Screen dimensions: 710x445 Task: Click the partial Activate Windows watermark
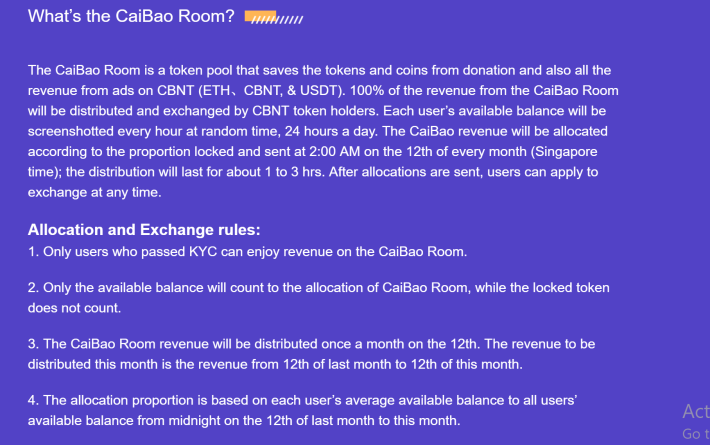click(696, 422)
